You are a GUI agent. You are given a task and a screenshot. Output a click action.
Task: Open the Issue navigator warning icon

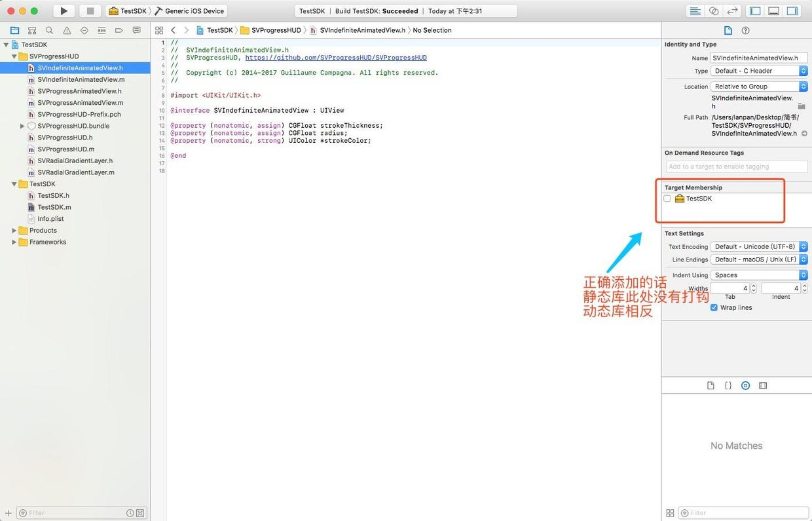[67, 30]
